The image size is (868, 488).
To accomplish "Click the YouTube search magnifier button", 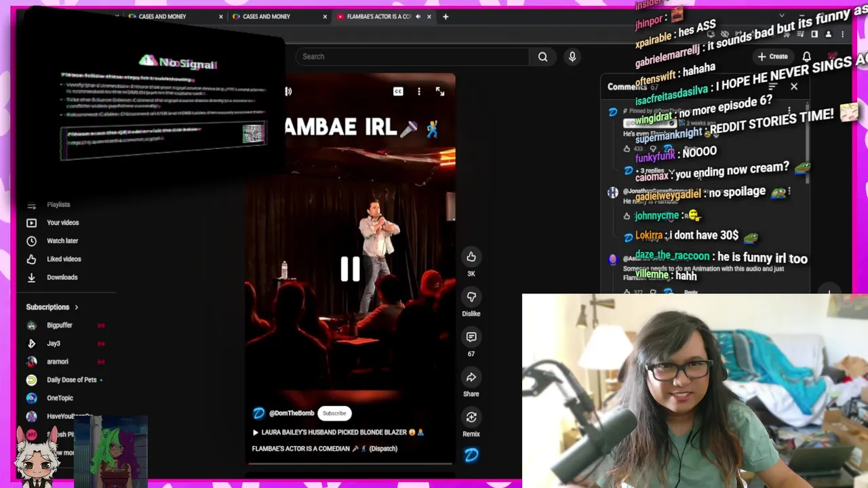I will (x=542, y=57).
